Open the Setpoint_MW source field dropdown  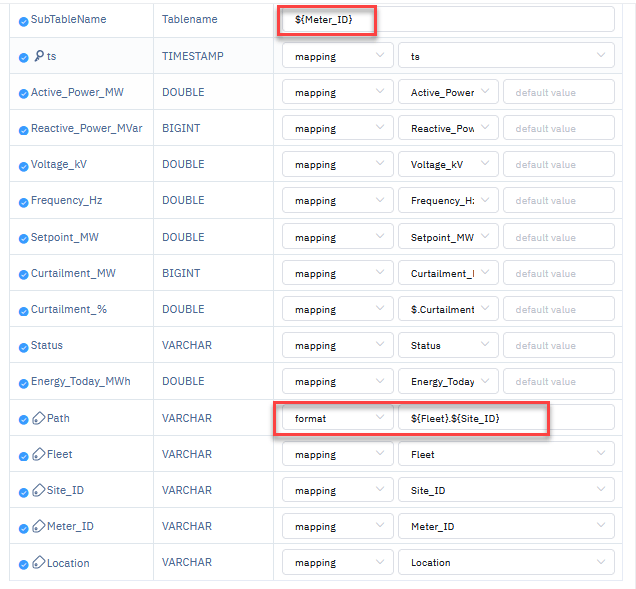point(447,238)
